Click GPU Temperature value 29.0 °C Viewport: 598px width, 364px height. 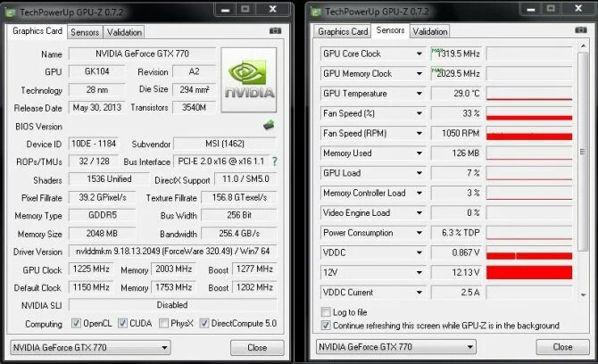coord(456,94)
